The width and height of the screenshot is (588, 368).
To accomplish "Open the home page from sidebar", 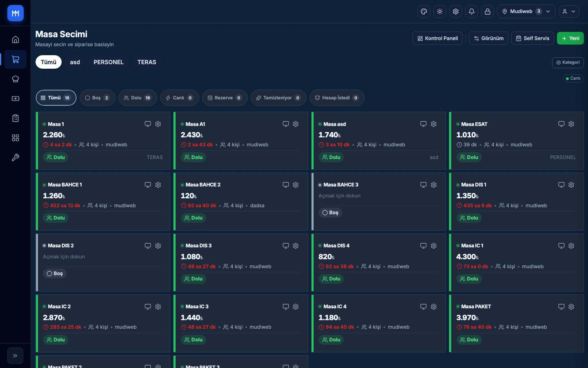I will pyautogui.click(x=16, y=40).
